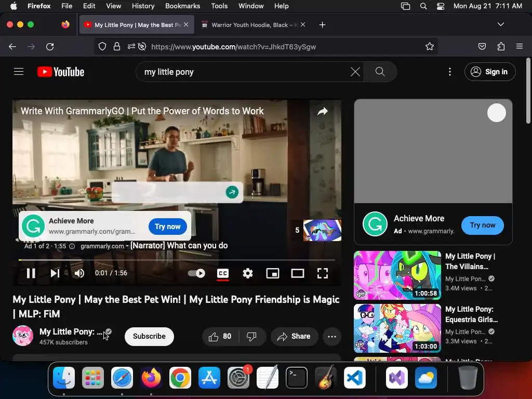This screenshot has width=532, height=399.
Task: Open Firefox application hamburger menu
Action: coord(520,46)
